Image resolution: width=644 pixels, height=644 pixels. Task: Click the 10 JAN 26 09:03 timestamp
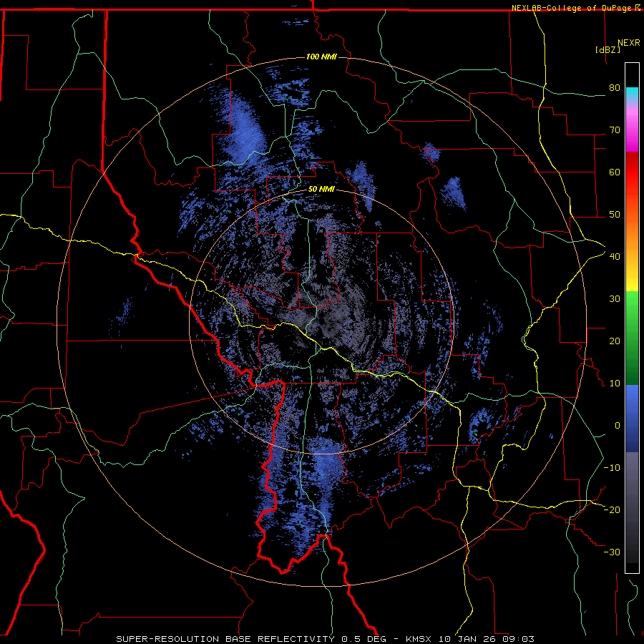click(x=487, y=639)
